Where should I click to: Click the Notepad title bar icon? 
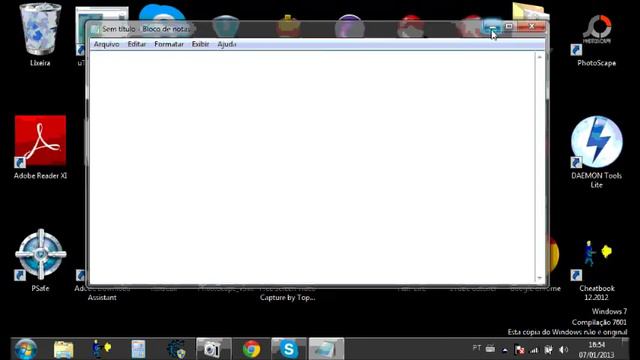tap(95, 29)
